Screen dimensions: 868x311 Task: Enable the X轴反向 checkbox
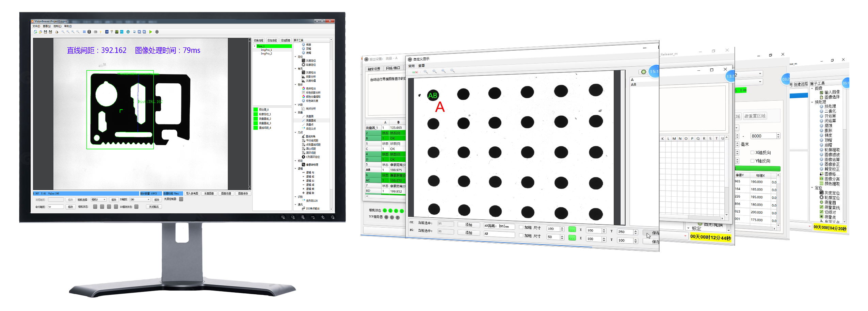[752, 152]
